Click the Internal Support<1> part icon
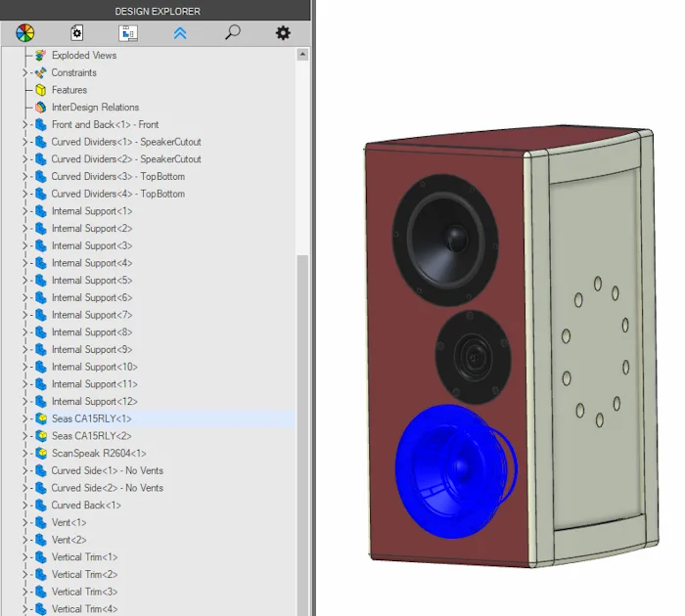Viewport: 685px width, 616px height. pyautogui.click(x=41, y=211)
